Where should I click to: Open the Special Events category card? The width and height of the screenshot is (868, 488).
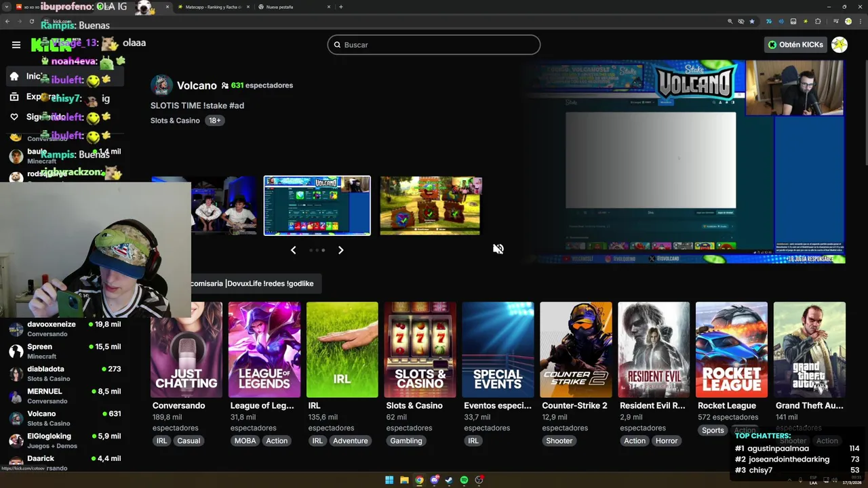click(x=498, y=350)
